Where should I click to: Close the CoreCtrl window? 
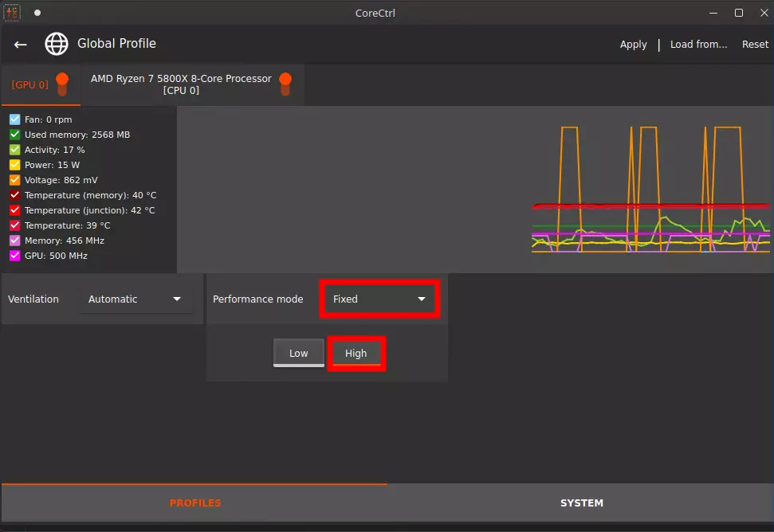(x=764, y=13)
